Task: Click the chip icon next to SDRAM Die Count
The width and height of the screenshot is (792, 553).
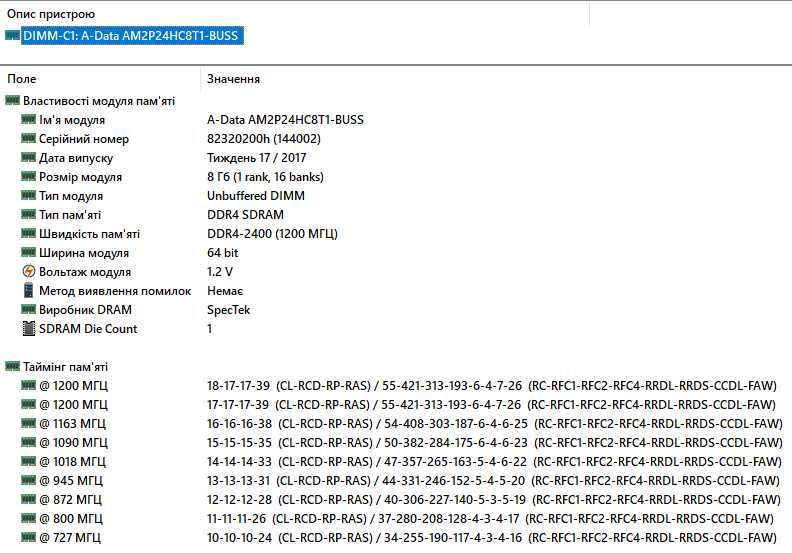Action: tap(28, 328)
